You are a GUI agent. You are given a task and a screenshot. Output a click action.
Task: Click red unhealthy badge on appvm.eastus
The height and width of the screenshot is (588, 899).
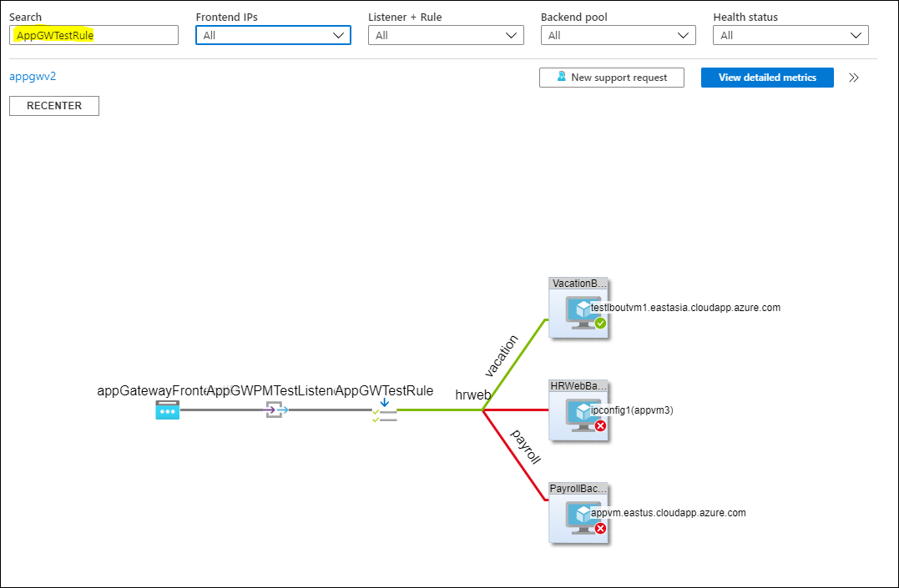coord(600,529)
